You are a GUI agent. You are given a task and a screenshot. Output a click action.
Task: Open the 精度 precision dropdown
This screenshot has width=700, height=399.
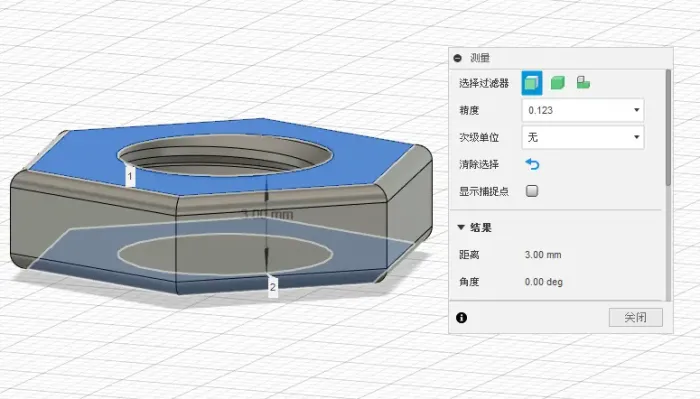pyautogui.click(x=583, y=110)
